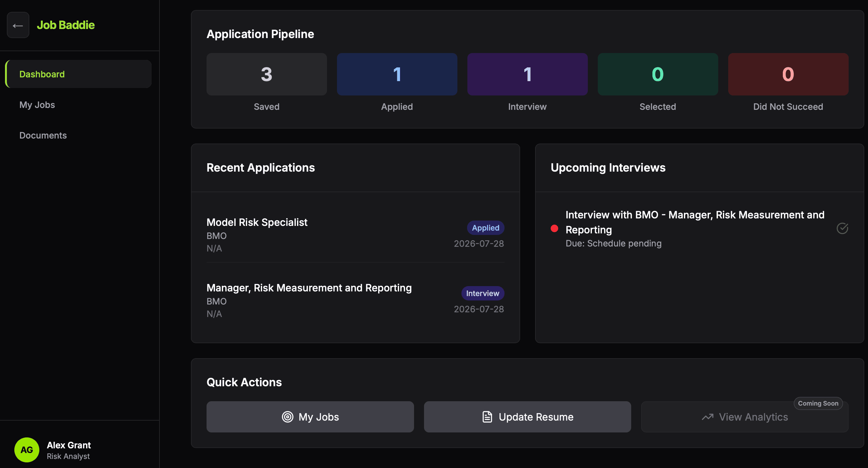868x468 pixels.
Task: Click date 2026-07-28 on the Manager application
Action: click(x=479, y=309)
